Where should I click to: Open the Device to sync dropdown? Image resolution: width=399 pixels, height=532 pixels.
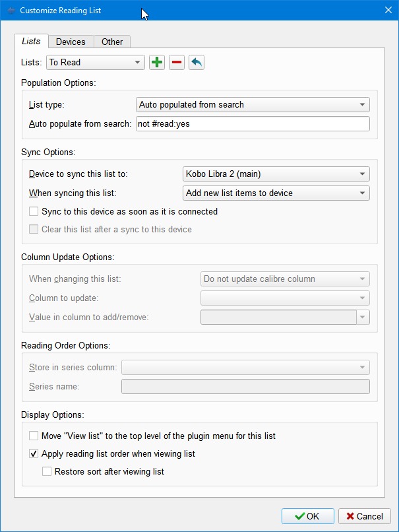[x=276, y=174]
